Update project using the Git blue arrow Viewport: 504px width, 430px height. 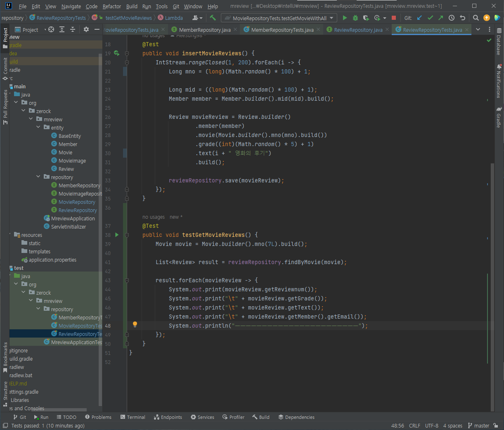pos(419,18)
